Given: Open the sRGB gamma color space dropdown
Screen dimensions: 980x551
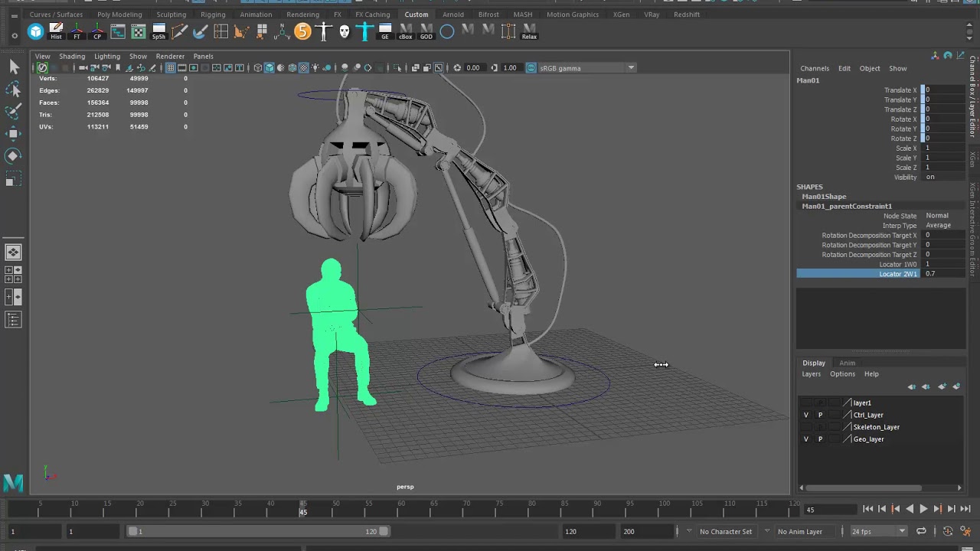Looking at the screenshot, I should click(x=587, y=68).
